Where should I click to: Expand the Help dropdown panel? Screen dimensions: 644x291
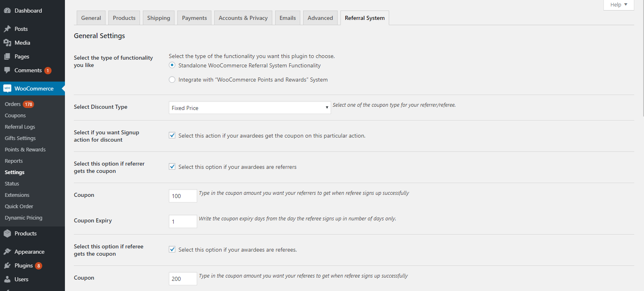pos(618,5)
